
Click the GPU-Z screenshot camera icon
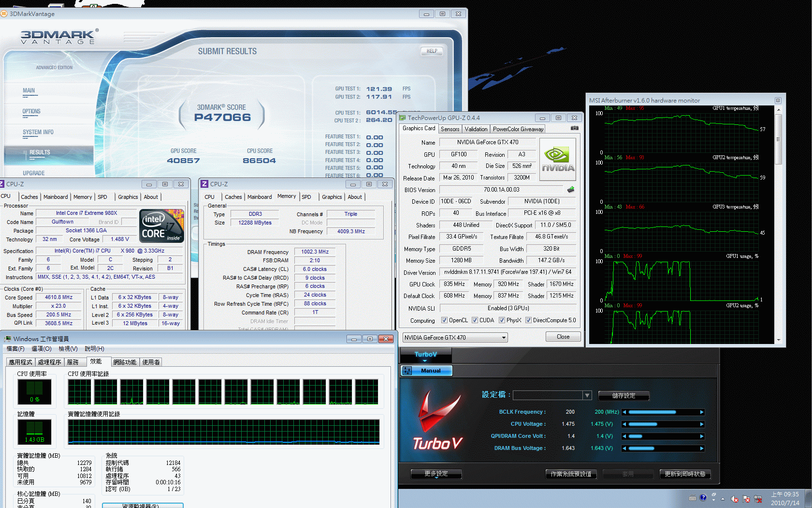(574, 128)
